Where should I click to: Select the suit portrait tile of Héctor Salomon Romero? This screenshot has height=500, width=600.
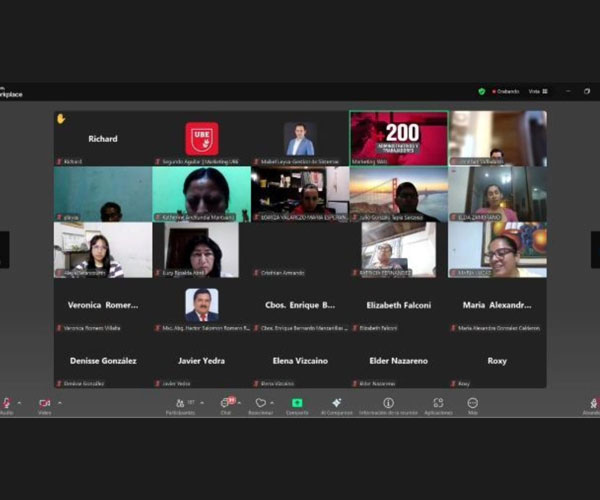click(x=202, y=305)
